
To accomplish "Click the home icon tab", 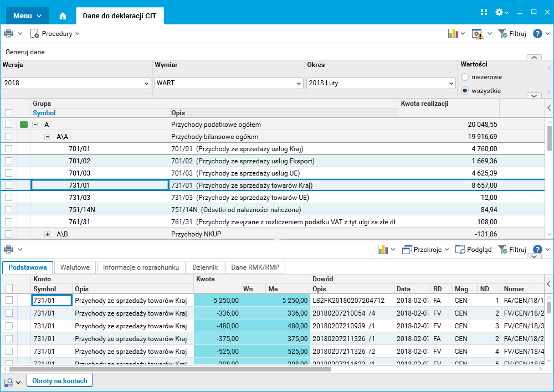I will pyautogui.click(x=63, y=16).
